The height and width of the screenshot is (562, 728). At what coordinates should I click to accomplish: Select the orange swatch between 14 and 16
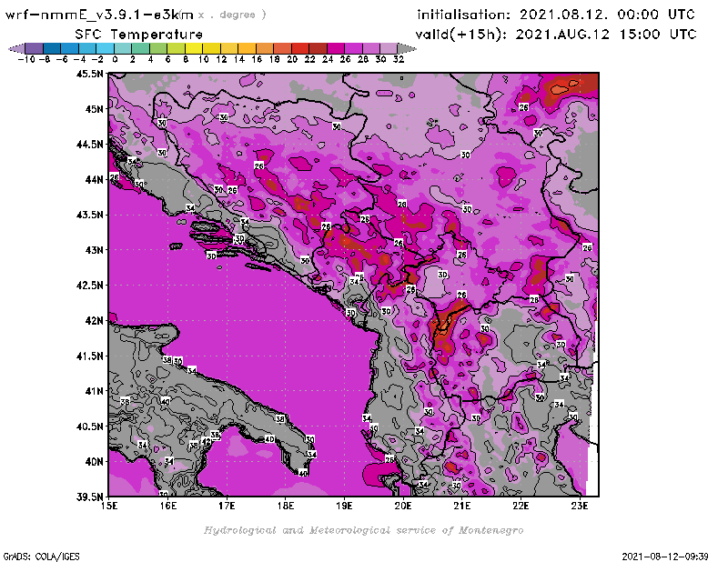247,48
